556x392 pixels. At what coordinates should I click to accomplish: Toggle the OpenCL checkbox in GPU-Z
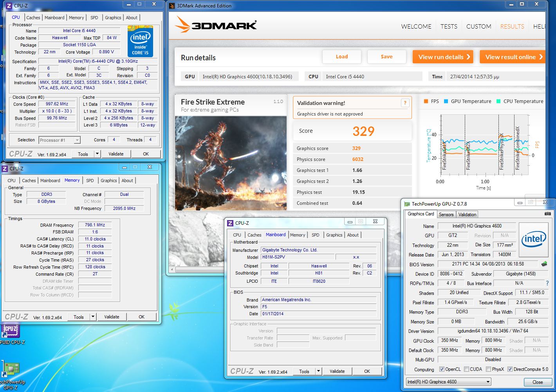pos(442,369)
